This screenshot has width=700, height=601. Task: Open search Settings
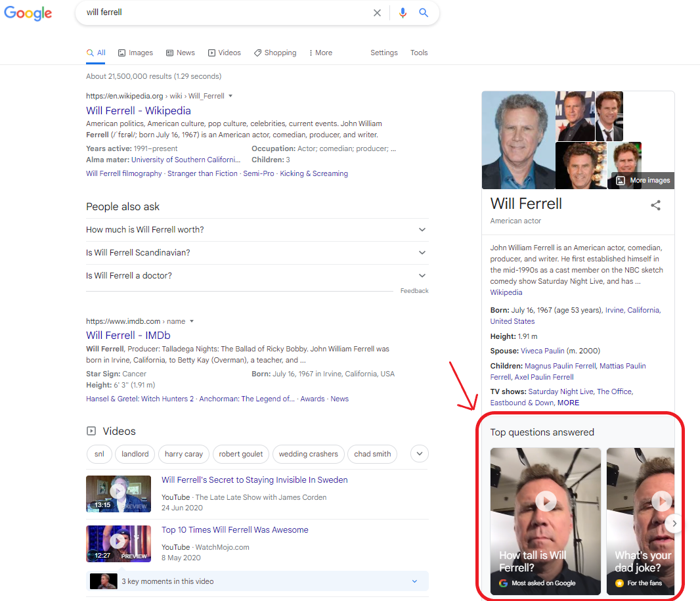(x=384, y=53)
